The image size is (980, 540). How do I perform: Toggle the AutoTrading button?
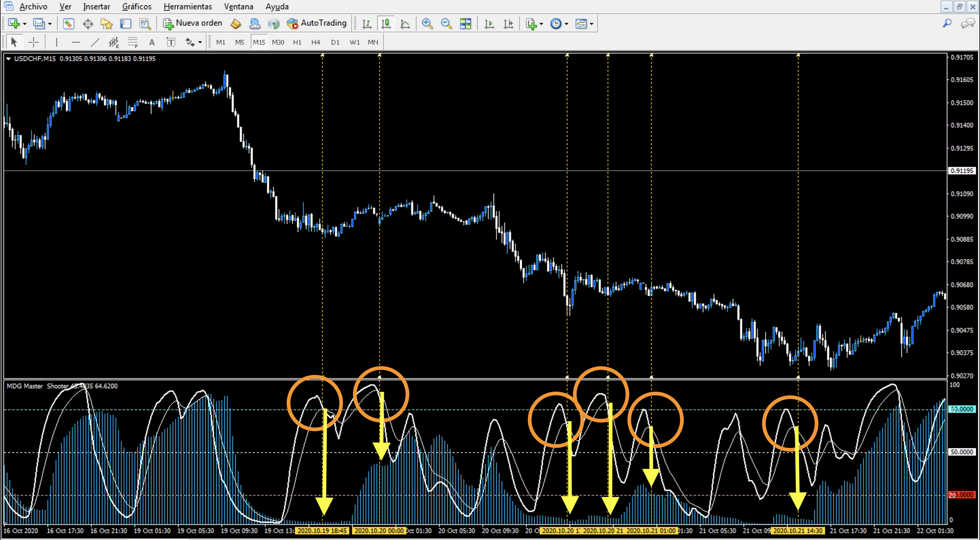coord(317,24)
